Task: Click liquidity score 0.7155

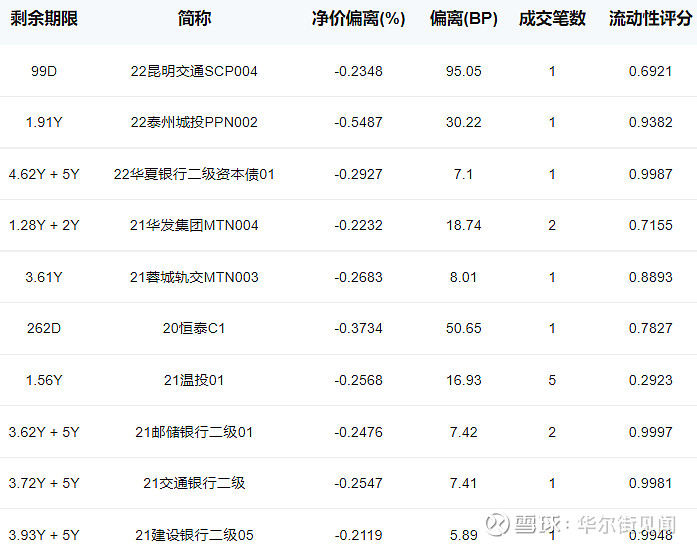Action: 650,225
